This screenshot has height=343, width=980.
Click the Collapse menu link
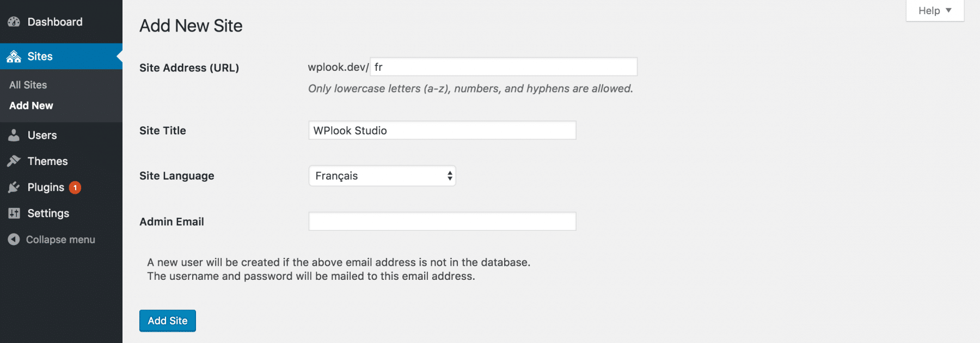(60, 240)
